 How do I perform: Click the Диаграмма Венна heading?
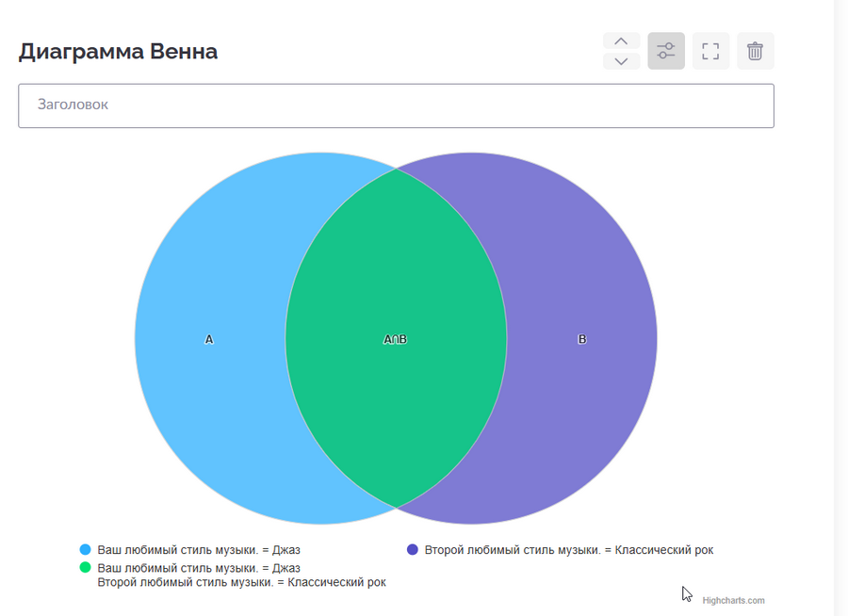[x=118, y=51]
